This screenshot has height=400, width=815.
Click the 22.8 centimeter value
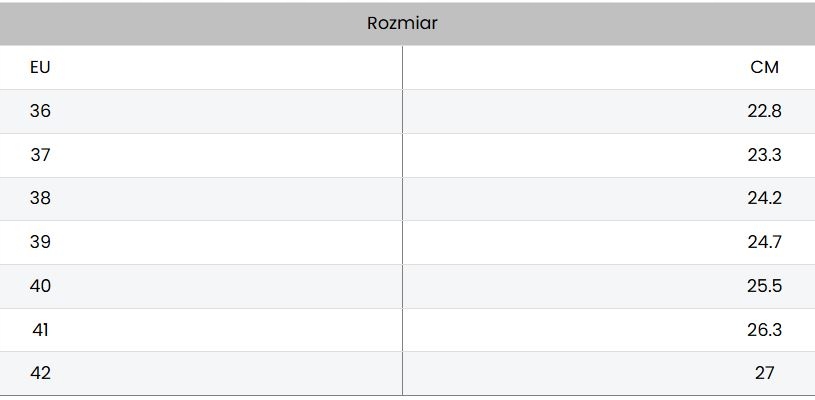pos(764,111)
